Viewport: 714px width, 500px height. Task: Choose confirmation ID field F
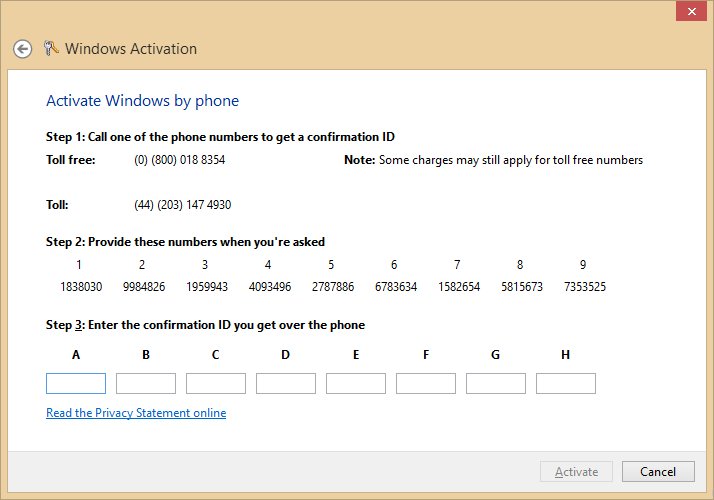426,383
